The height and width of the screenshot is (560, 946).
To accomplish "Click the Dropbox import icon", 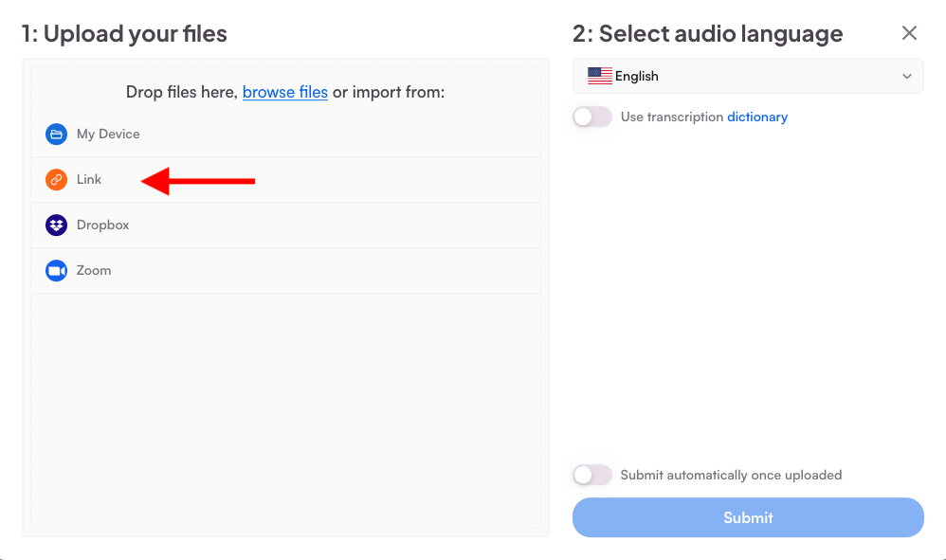I will coord(56,225).
